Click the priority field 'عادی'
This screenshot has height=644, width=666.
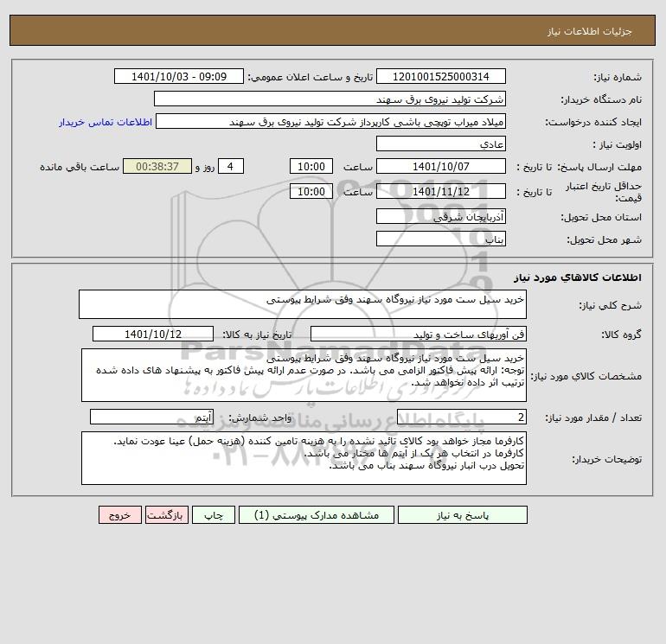click(441, 143)
